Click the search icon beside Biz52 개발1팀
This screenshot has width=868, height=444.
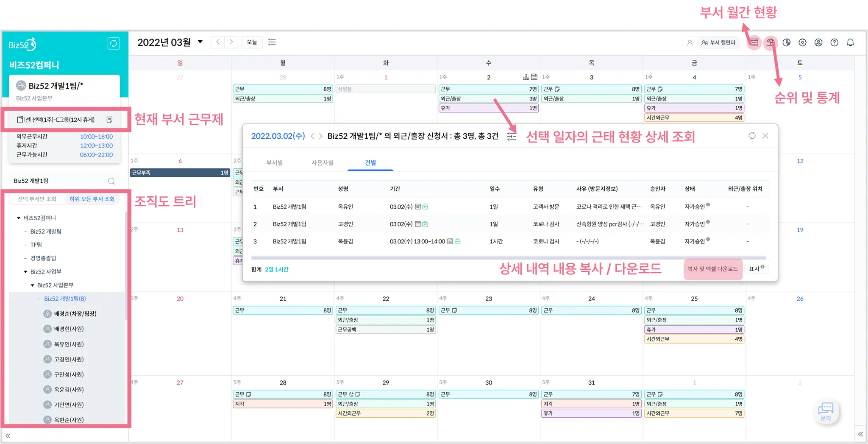[x=111, y=181]
